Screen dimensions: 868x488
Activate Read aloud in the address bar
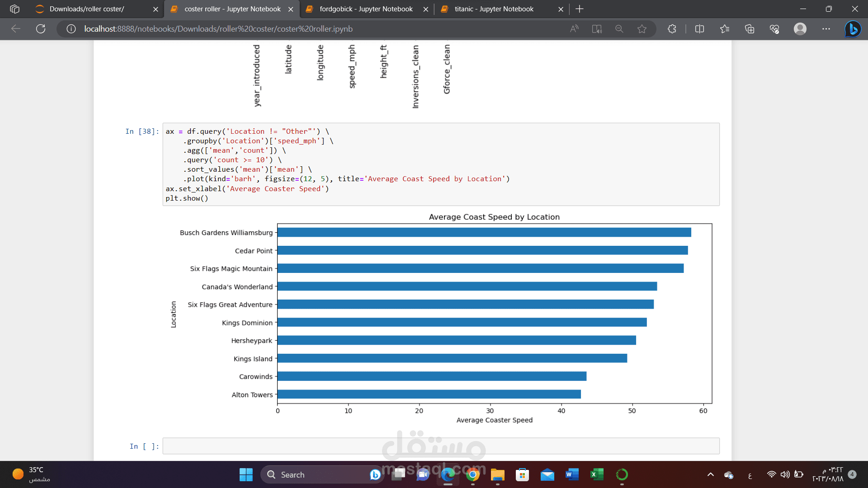pos(574,29)
